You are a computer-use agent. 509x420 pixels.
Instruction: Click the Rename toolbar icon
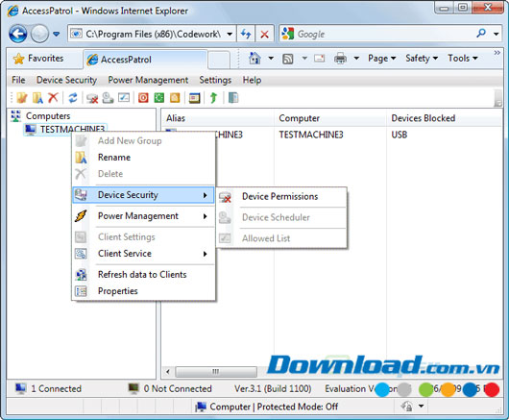pyautogui.click(x=37, y=97)
